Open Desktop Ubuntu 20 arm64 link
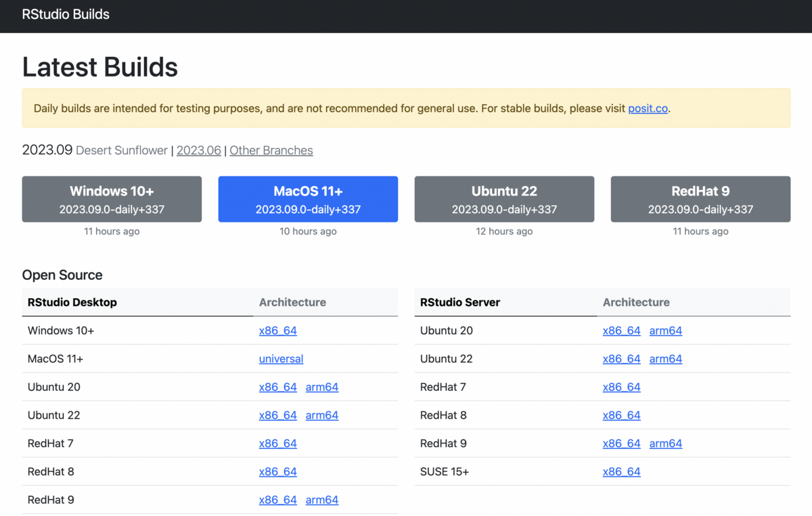Image resolution: width=812 pixels, height=516 pixels. click(x=322, y=387)
